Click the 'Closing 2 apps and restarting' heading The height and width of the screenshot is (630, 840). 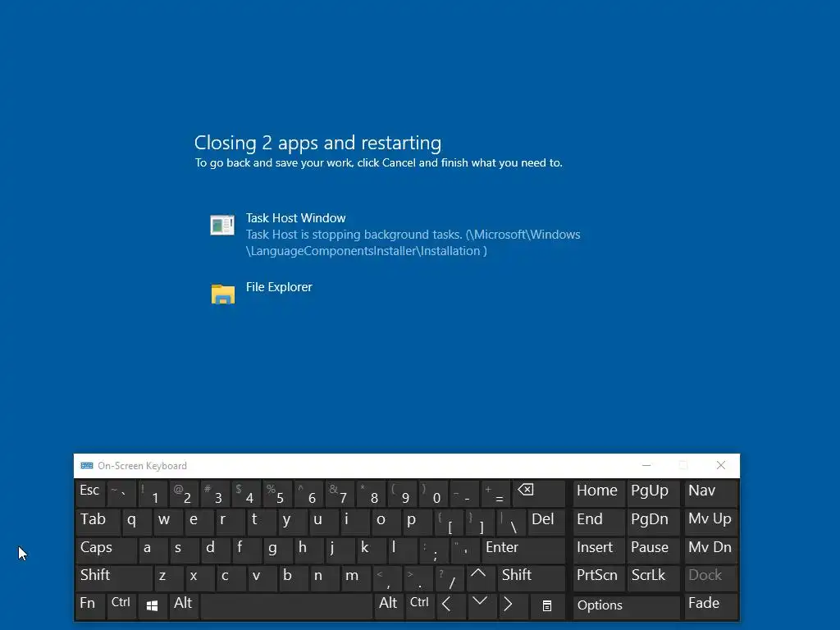coord(317,143)
